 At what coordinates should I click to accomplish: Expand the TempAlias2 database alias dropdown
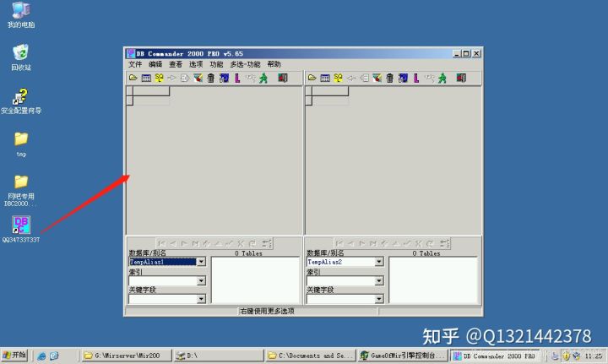click(379, 262)
